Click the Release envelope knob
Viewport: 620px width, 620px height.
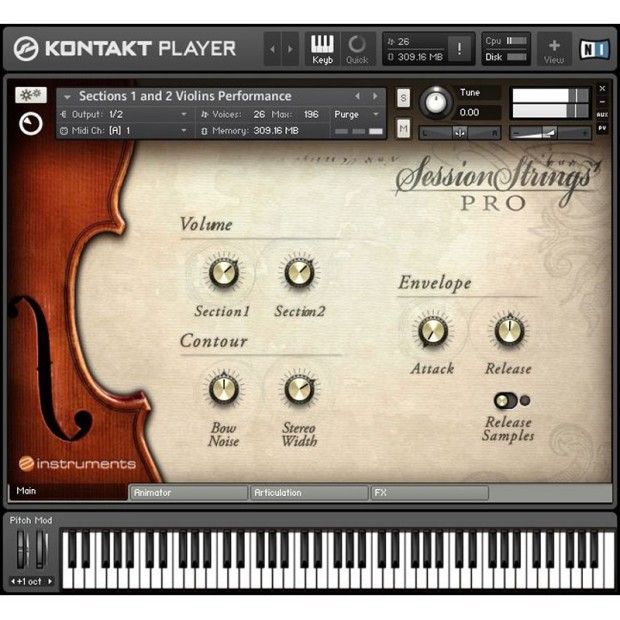[509, 331]
